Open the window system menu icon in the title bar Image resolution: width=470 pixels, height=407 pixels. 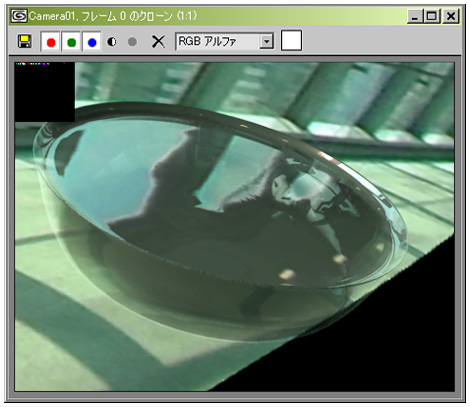19,16
